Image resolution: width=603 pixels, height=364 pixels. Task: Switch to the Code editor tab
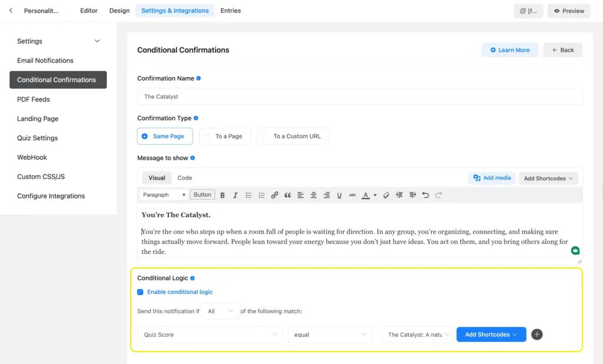pos(184,178)
